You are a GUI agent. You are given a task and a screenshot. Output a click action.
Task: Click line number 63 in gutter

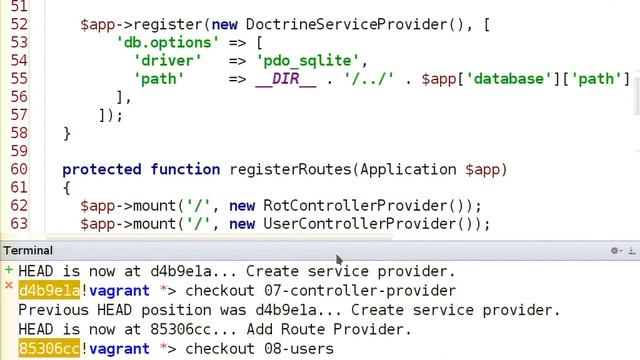[19, 224]
